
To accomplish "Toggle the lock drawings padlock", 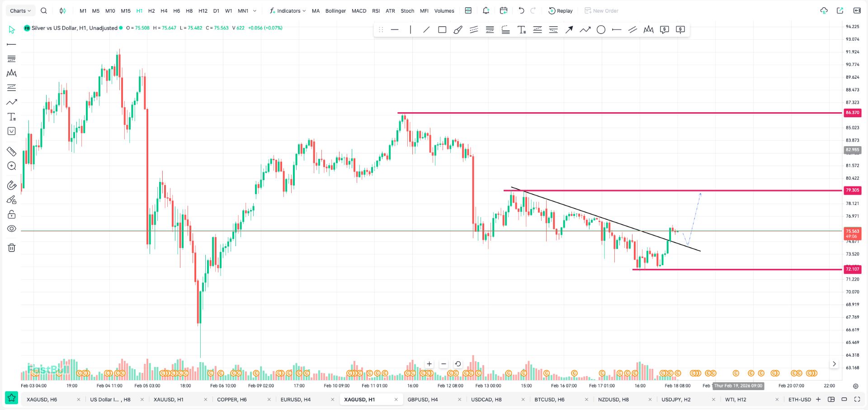I will point(12,214).
